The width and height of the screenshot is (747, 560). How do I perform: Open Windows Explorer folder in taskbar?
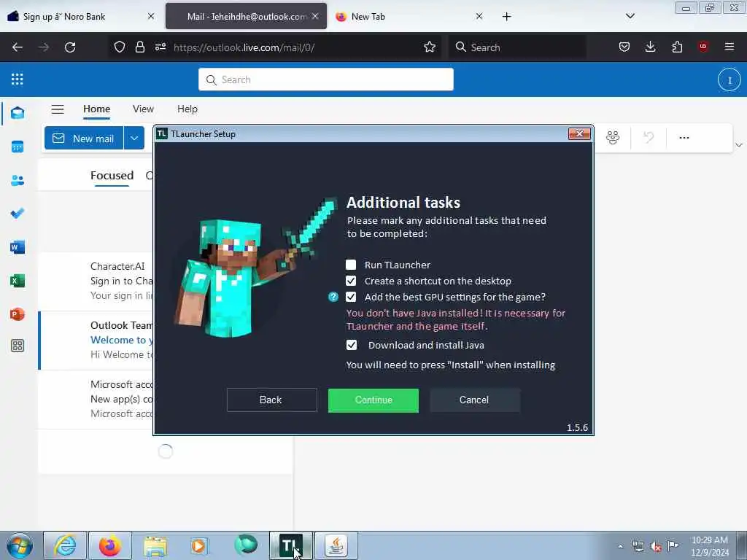[x=155, y=545]
